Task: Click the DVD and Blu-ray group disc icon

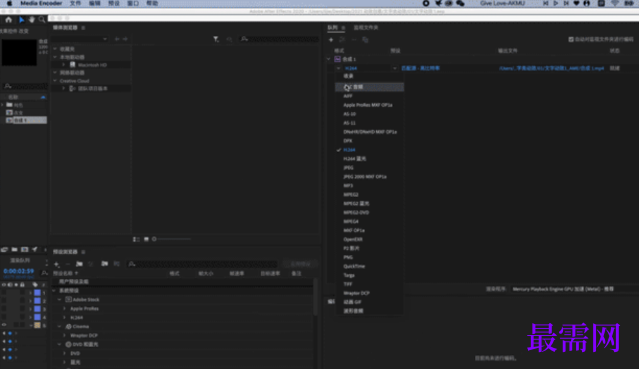Action: (68, 345)
